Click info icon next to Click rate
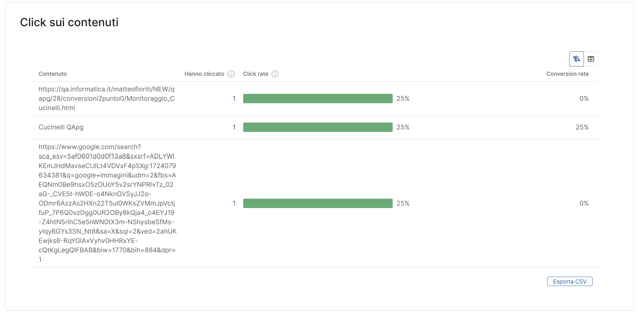 click(275, 74)
